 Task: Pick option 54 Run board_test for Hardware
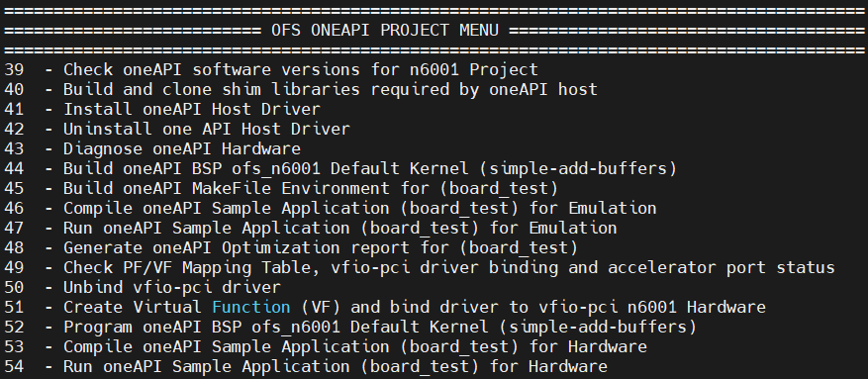click(x=306, y=367)
